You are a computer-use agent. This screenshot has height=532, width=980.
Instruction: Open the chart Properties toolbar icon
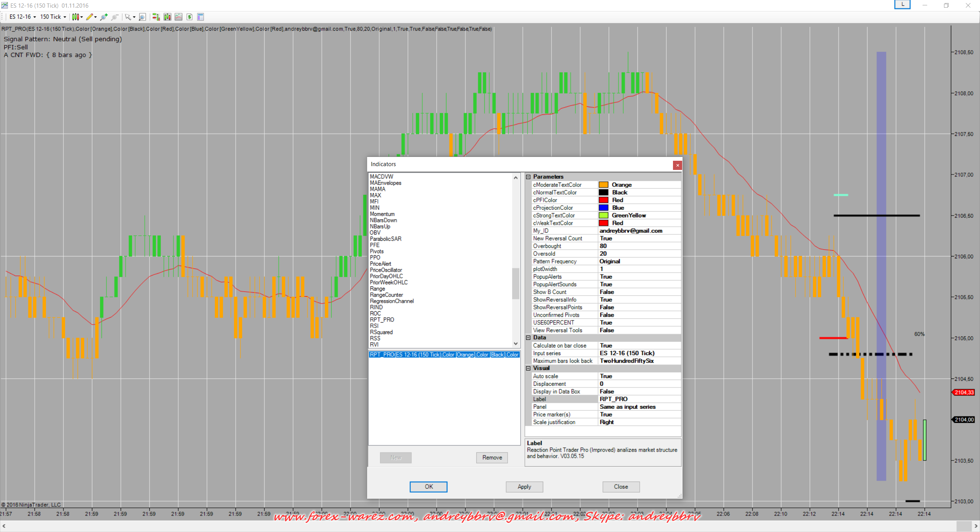click(201, 17)
